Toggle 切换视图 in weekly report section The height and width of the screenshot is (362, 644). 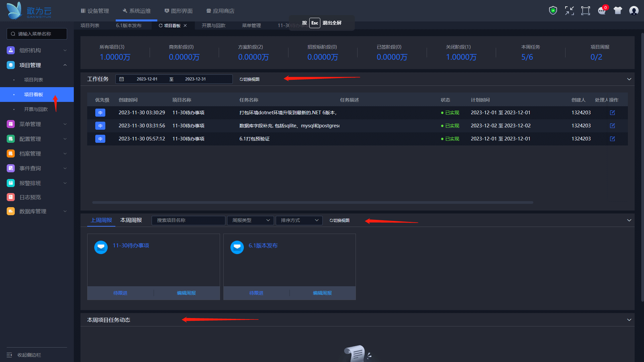(x=339, y=221)
